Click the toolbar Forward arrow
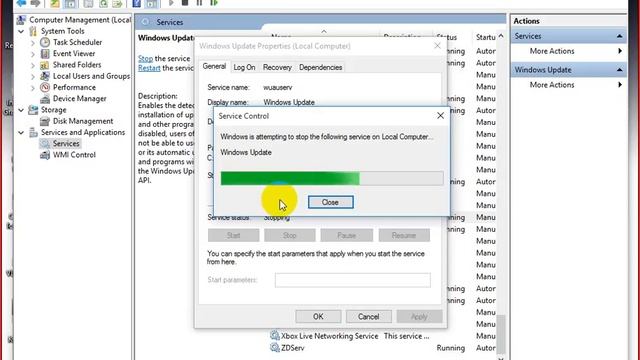The width and height of the screenshot is (640, 360). (36, 3)
